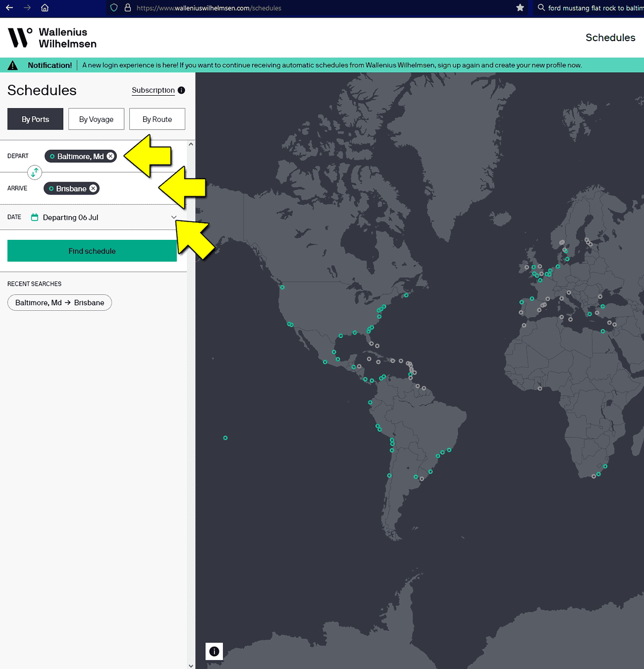Click the Baltimore, Md depart port chip
Screen dimensions: 644x669
(x=81, y=156)
